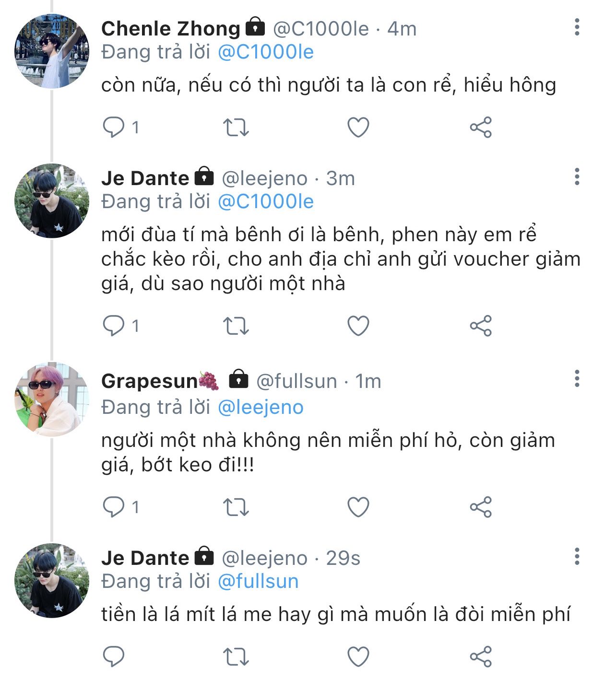616x679 pixels.
Task: Open more options on Je Dante's 3m tweet
Action: click(577, 177)
